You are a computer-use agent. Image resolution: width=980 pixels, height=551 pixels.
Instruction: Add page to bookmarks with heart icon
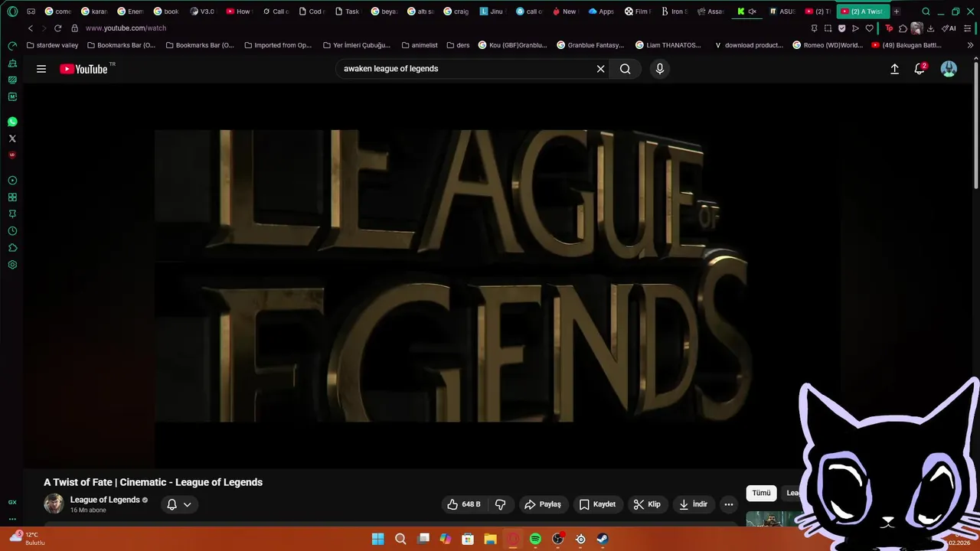tap(869, 28)
